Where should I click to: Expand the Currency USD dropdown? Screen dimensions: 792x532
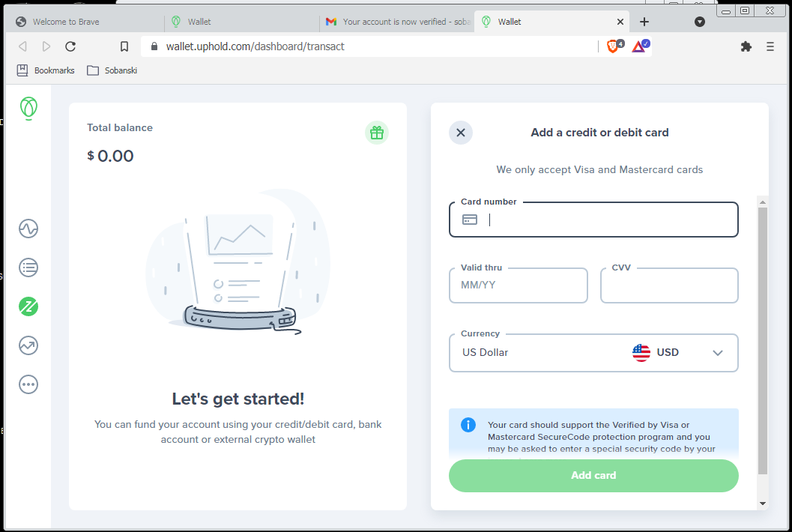point(593,353)
